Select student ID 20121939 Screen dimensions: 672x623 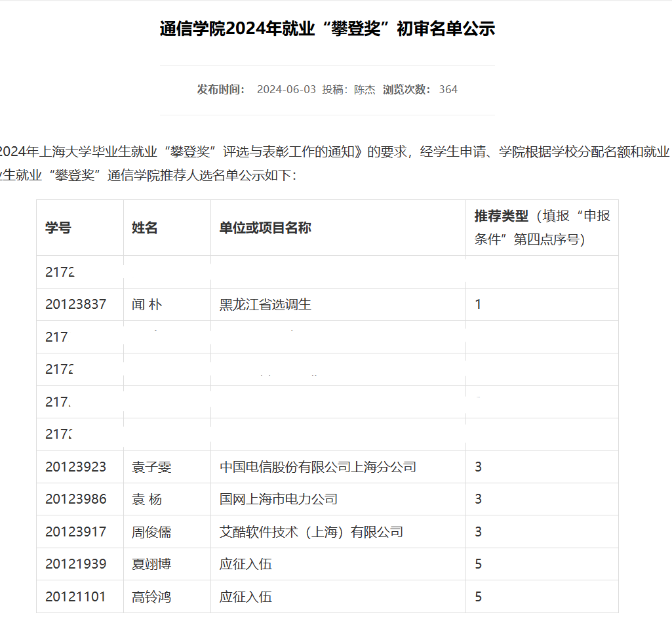coord(76,564)
